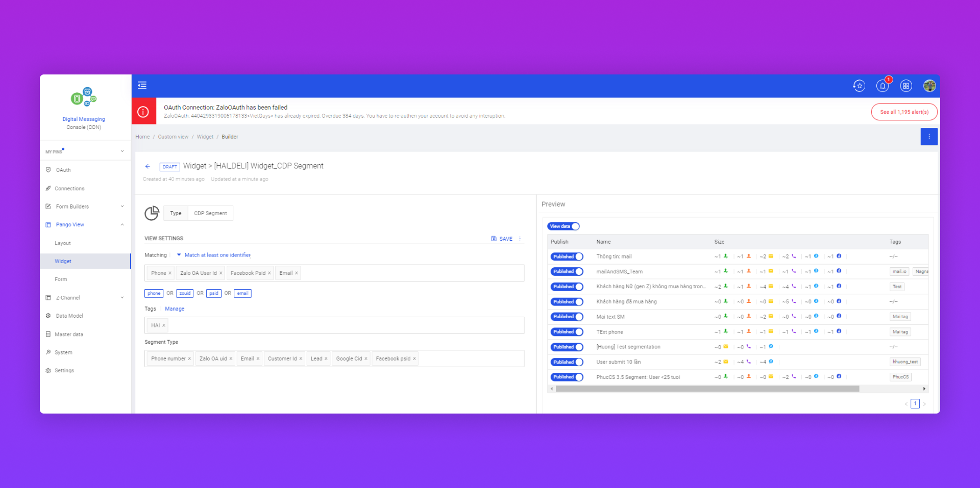Click the three-dot menu next to SAVE

click(x=520, y=239)
